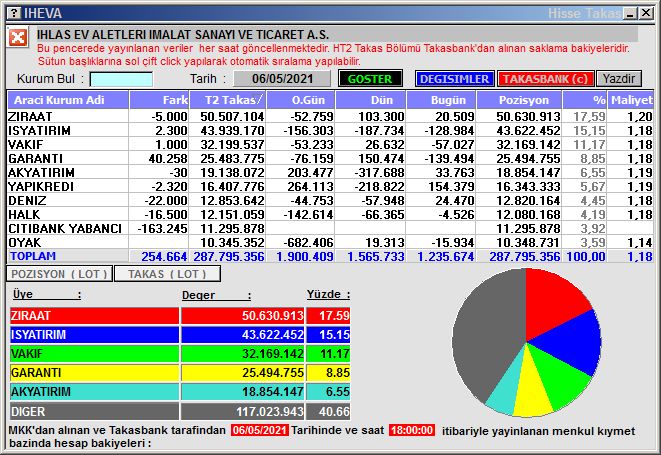Click Fark value 40.258 in GARANTI row
Screen dimensions: 661x455
tap(168, 159)
